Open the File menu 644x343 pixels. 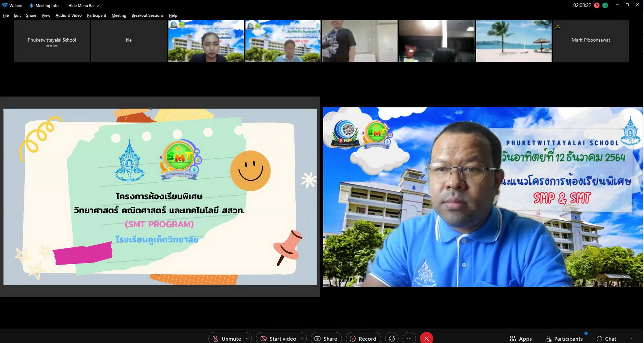[x=6, y=15]
